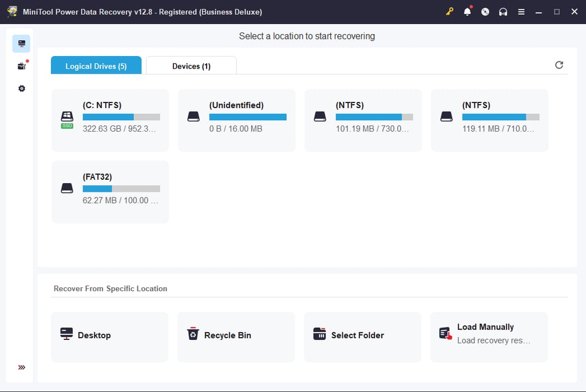Open the settings gear in sidebar

click(22, 89)
